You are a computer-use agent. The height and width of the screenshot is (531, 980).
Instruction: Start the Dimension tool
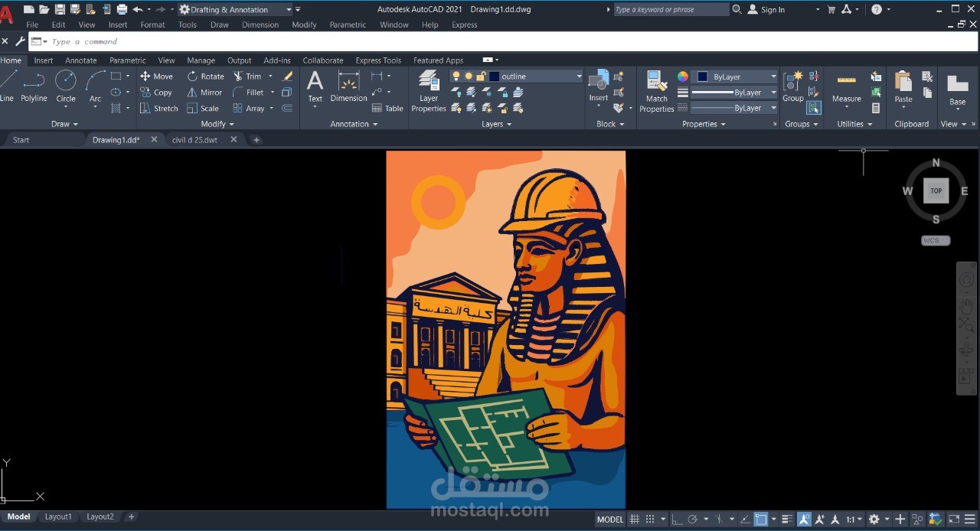[x=348, y=86]
